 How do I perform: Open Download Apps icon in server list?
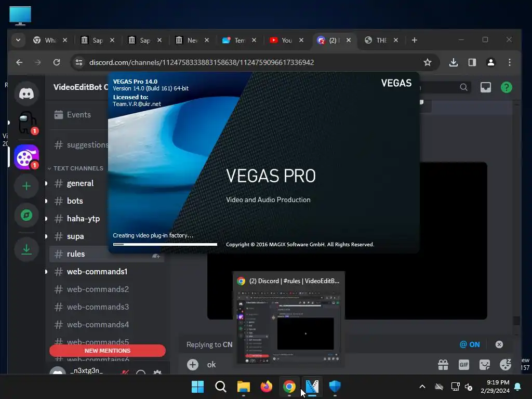26,250
